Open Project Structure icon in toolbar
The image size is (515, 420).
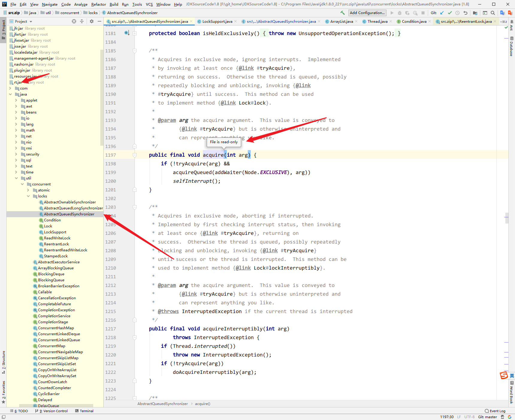[475, 13]
